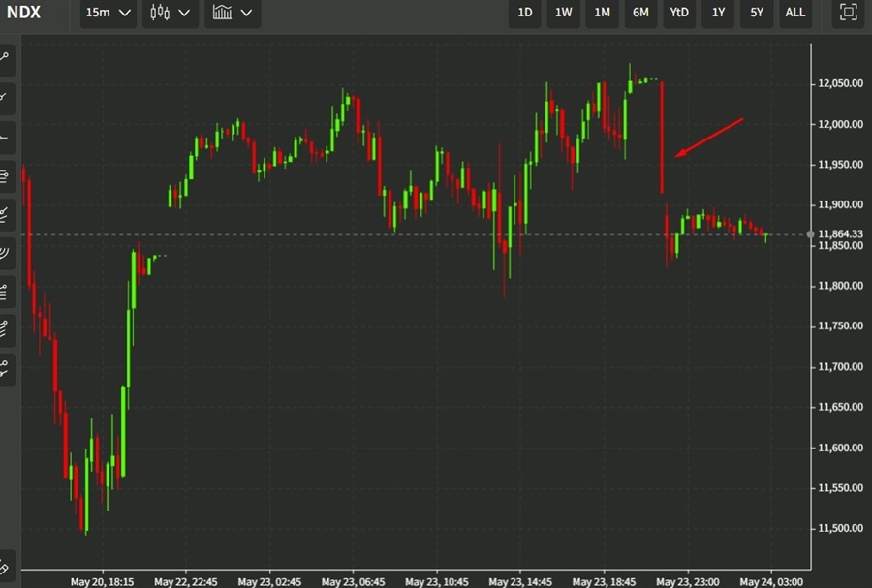Expand the chart type dropdown arrow

click(186, 14)
